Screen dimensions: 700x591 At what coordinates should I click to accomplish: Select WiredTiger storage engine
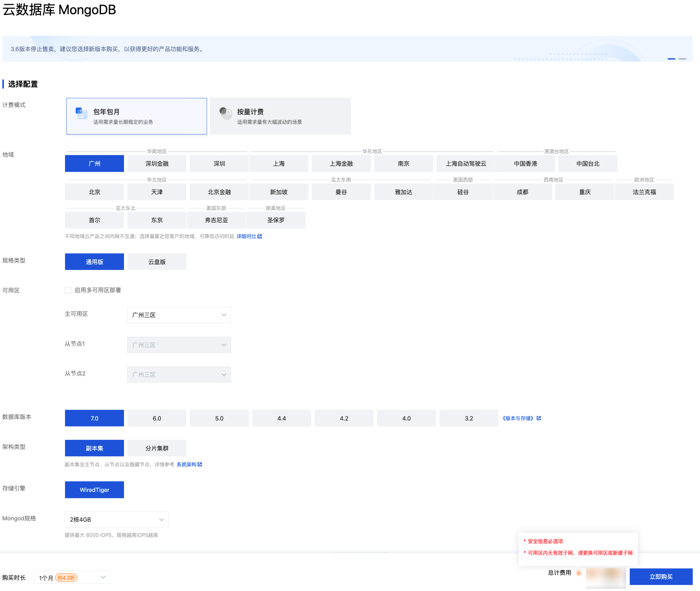[94, 490]
